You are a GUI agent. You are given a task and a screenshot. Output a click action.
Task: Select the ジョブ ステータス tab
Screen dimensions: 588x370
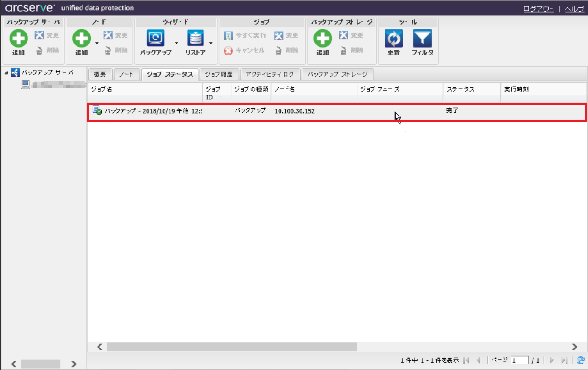[x=170, y=74]
